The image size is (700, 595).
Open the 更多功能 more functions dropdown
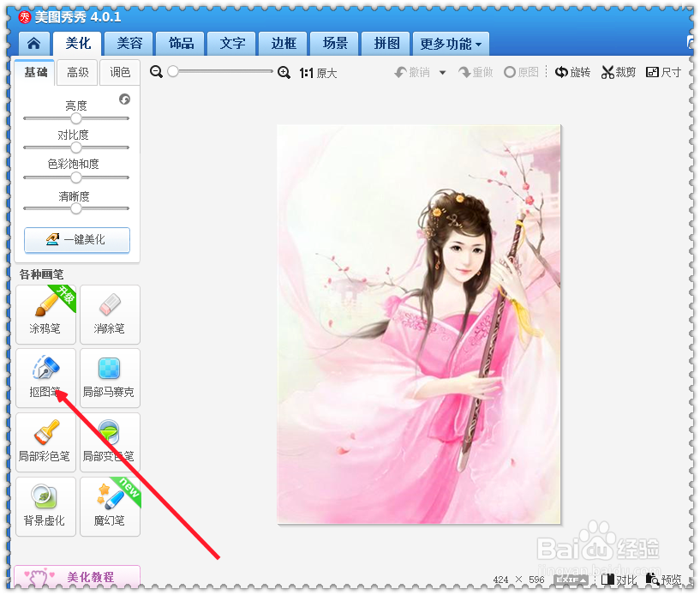coord(451,44)
